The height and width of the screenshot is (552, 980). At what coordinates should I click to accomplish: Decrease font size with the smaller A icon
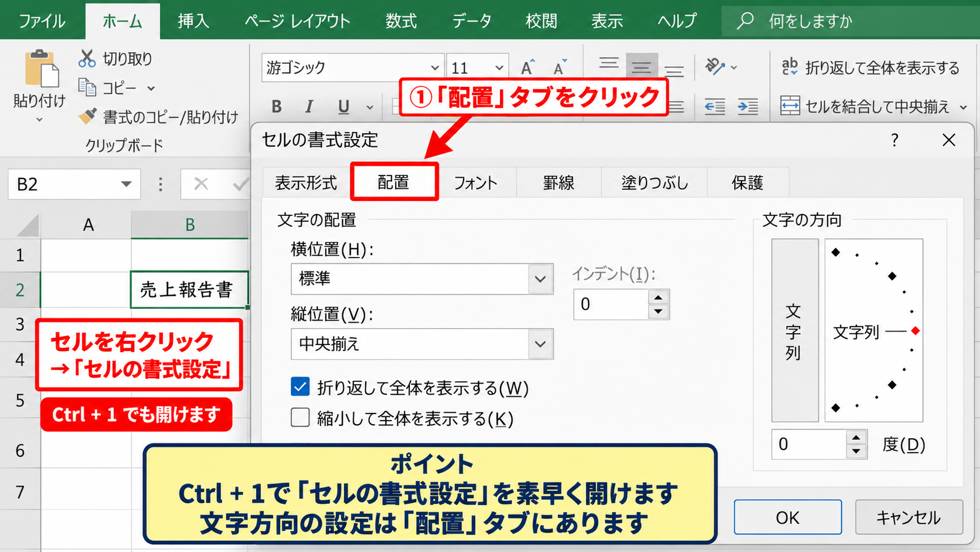pos(560,67)
